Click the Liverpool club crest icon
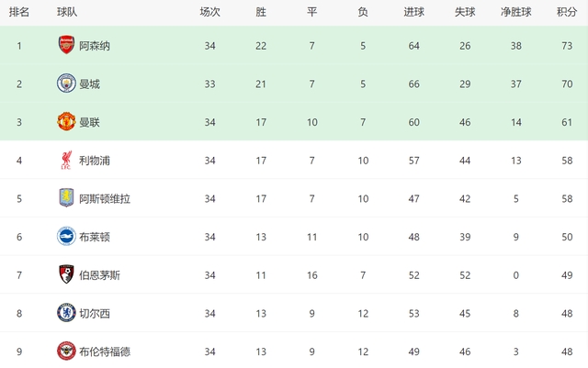 (x=66, y=161)
